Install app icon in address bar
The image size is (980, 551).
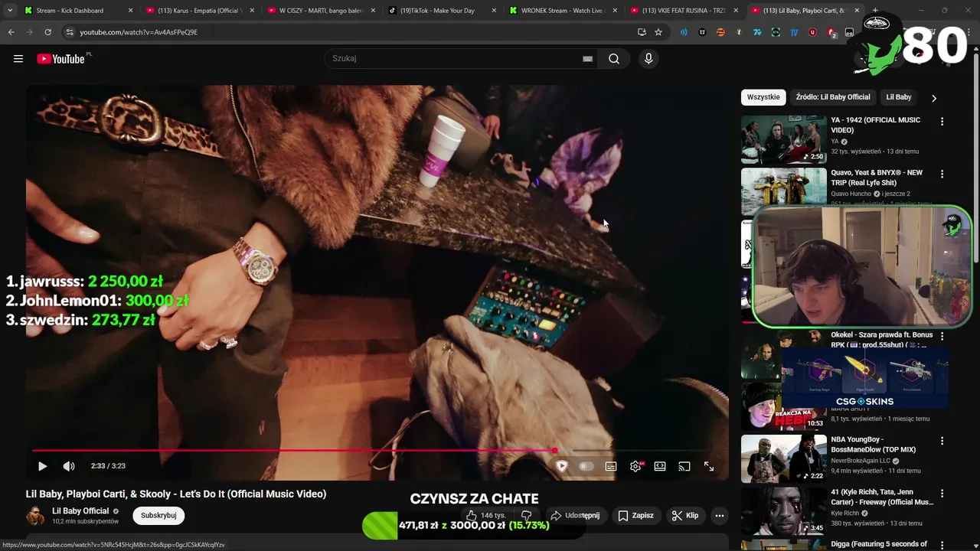coord(642,32)
